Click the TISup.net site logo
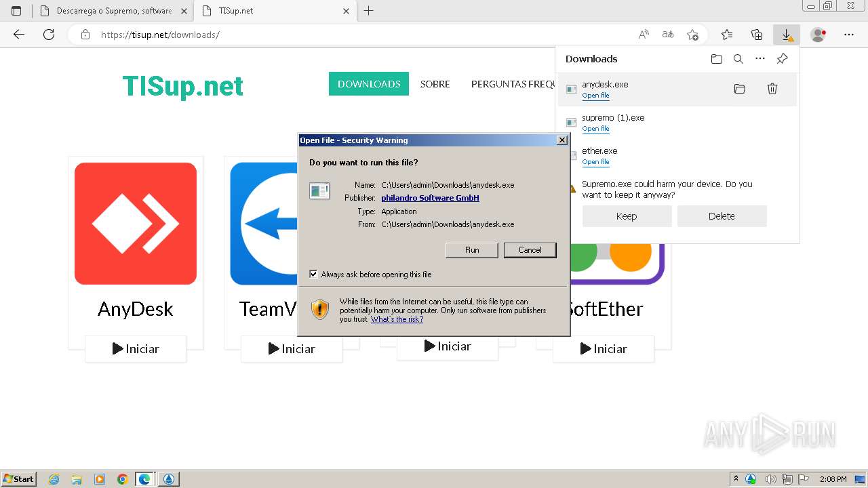Screen dimensions: 868x488 pyautogui.click(x=182, y=86)
